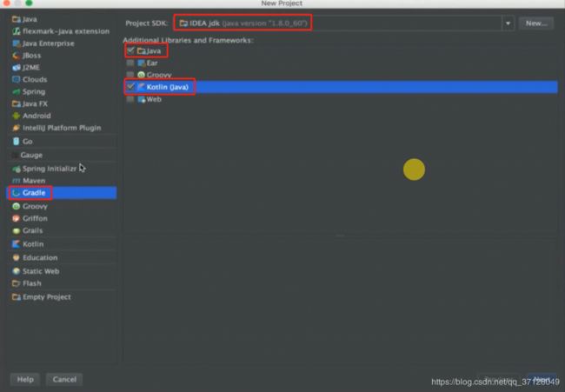Click the flexmark-java extension icon
The height and width of the screenshot is (392, 565).
17,31
